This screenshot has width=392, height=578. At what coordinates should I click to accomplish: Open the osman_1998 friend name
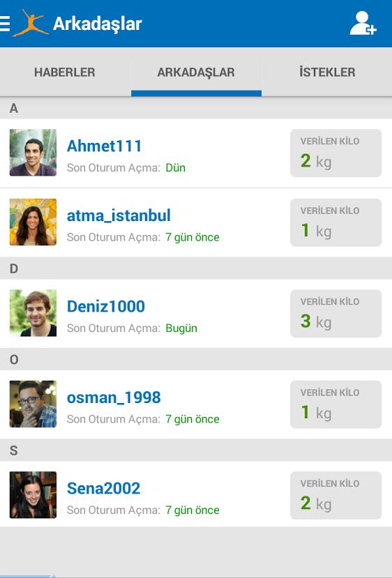pyautogui.click(x=114, y=397)
